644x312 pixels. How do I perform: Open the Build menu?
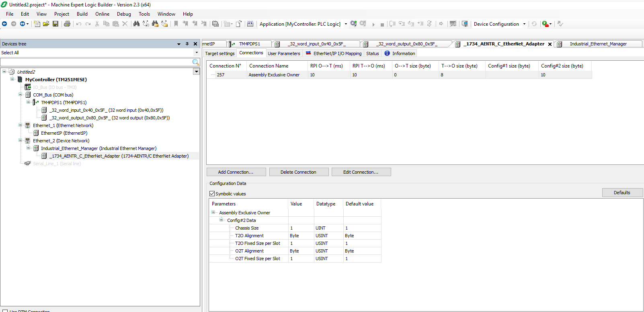tap(82, 14)
